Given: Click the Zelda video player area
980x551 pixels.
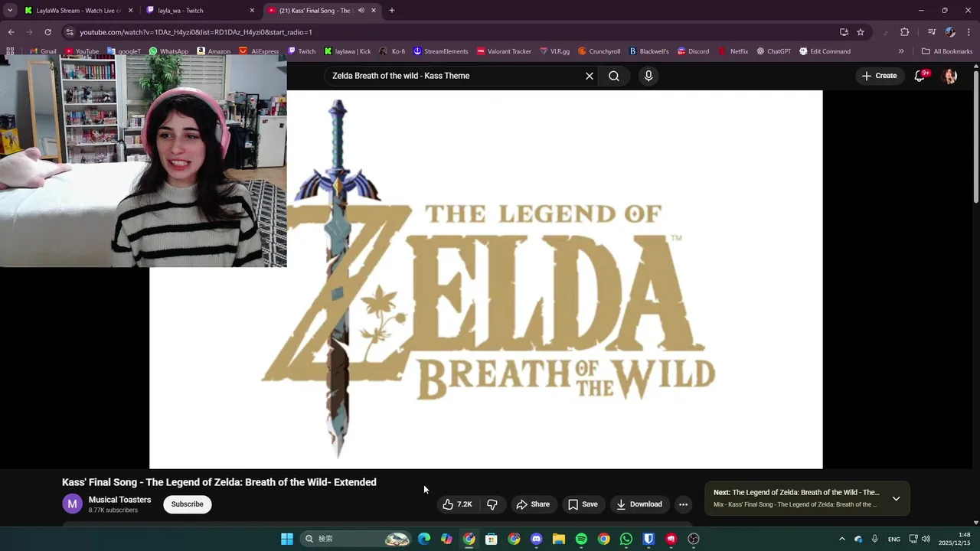Looking at the screenshot, I should pyautogui.click(x=486, y=279).
